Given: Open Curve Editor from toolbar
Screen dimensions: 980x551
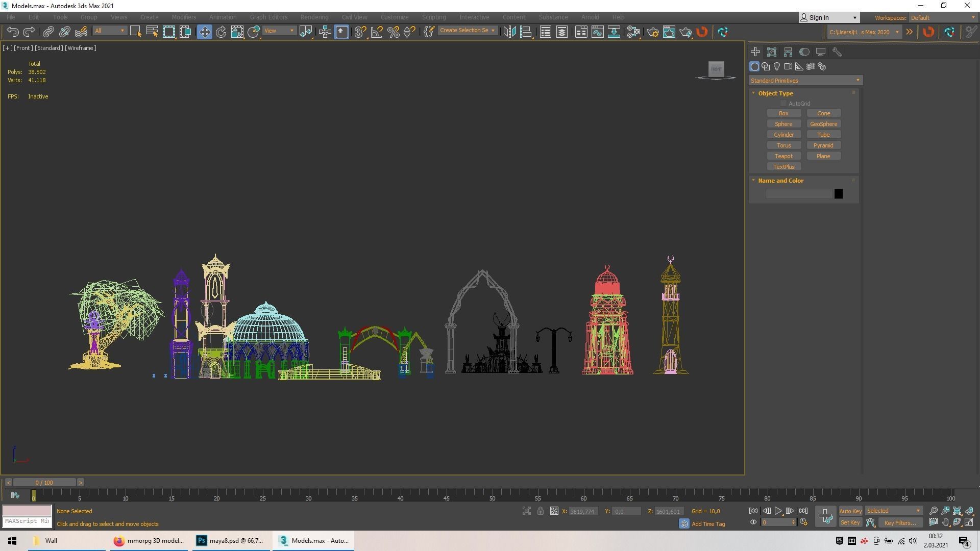Looking at the screenshot, I should point(597,32).
